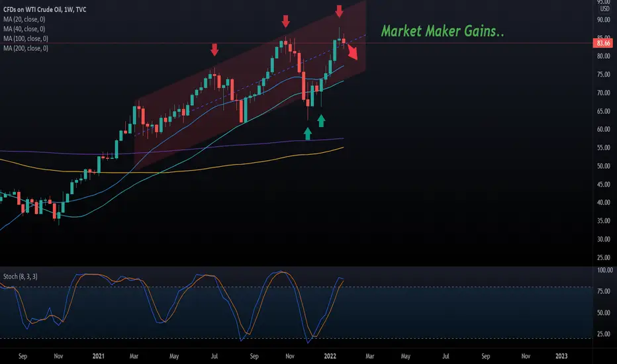Click the 70.00 price axis label
Screen dimensions: 617x364
[603, 93]
